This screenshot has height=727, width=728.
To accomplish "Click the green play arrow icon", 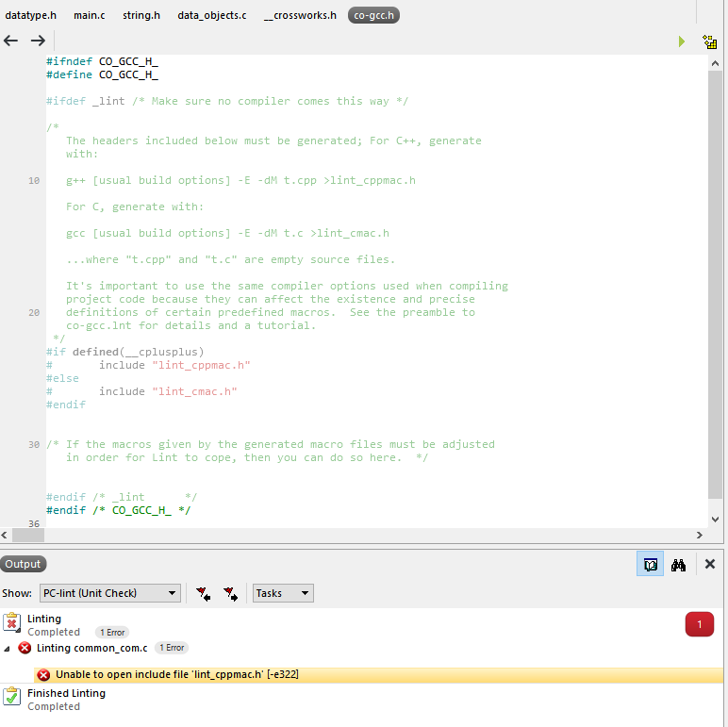I will pyautogui.click(x=681, y=41).
